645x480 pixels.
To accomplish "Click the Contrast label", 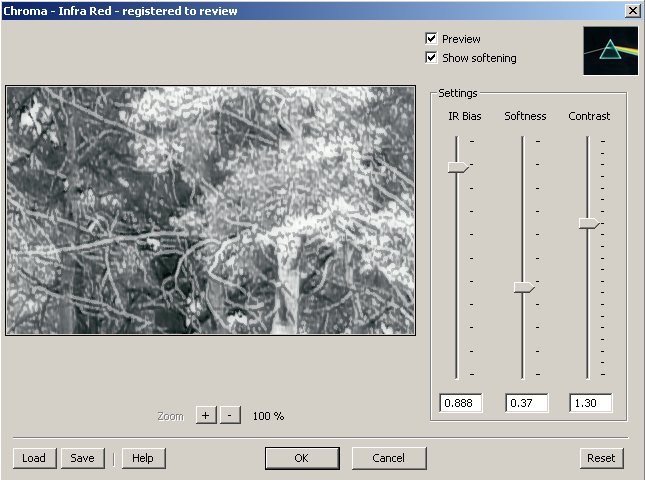I will pos(589,116).
